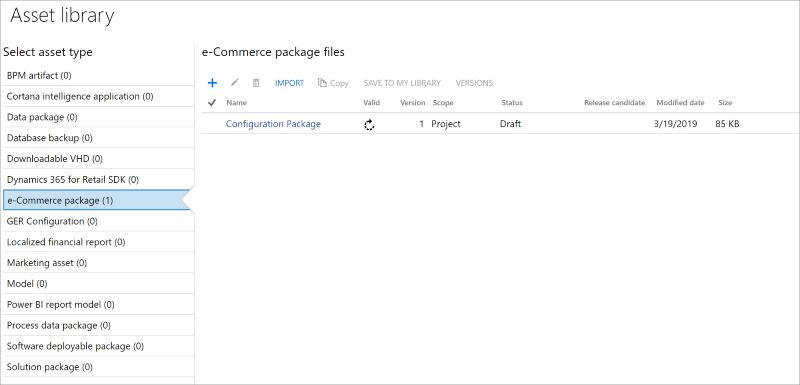Choose Data package (0) in list
800x385 pixels.
click(97, 117)
